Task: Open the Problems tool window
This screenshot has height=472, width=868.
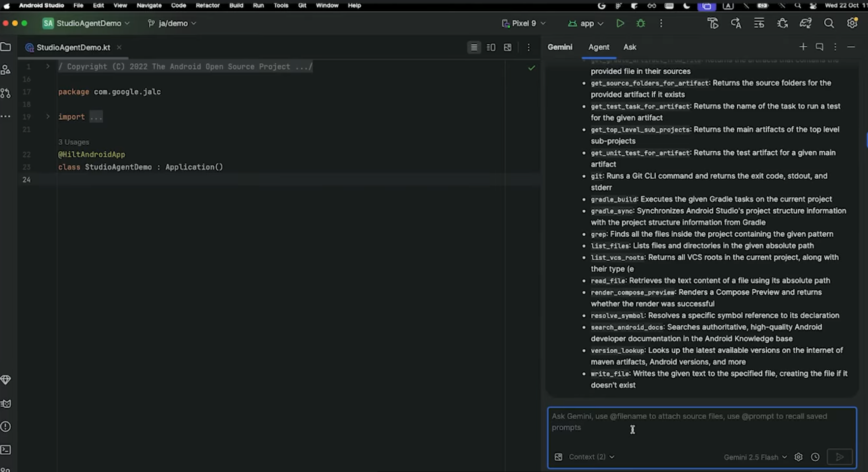Action: (6, 426)
